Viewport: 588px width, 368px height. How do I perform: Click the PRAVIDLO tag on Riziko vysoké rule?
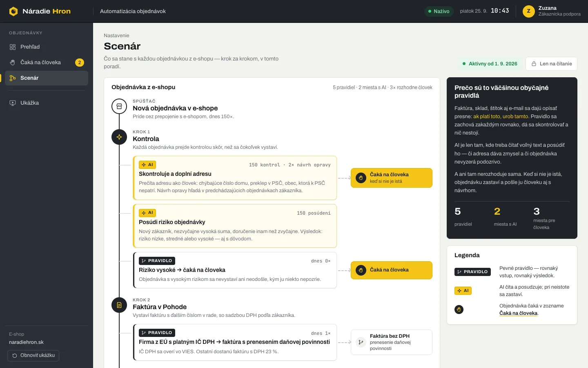click(x=157, y=261)
